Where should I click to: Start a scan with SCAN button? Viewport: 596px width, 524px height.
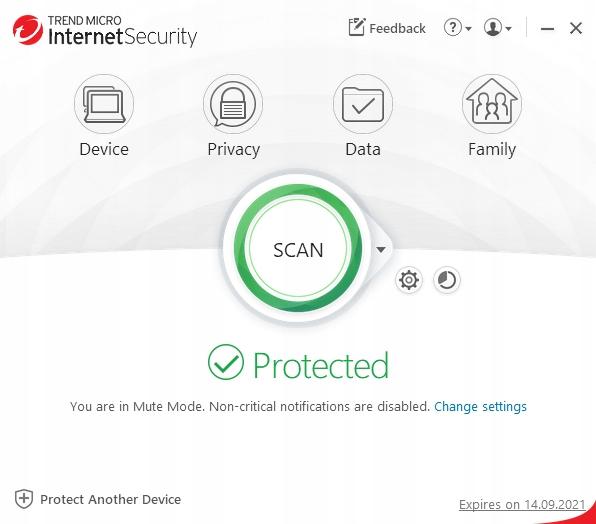tap(298, 249)
